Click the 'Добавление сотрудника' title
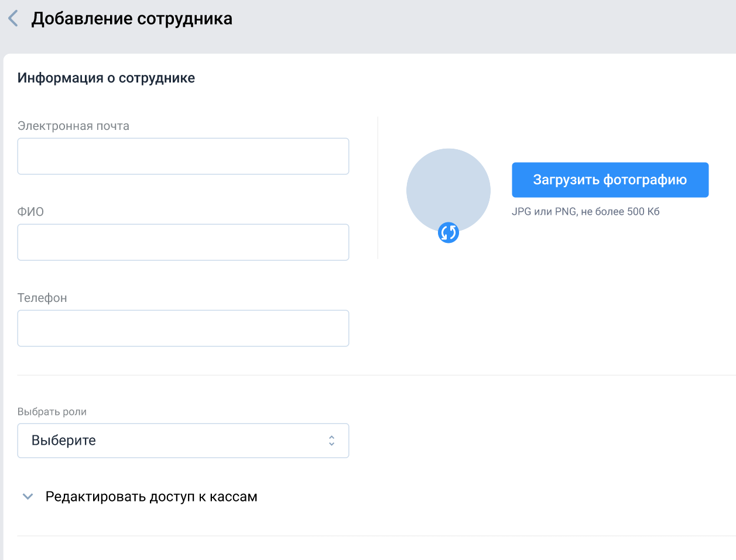The image size is (736, 560). [132, 19]
